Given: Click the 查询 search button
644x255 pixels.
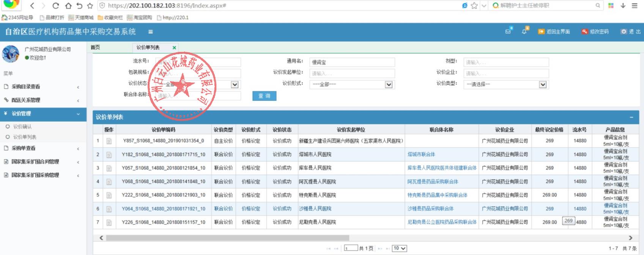Looking at the screenshot, I should (265, 96).
